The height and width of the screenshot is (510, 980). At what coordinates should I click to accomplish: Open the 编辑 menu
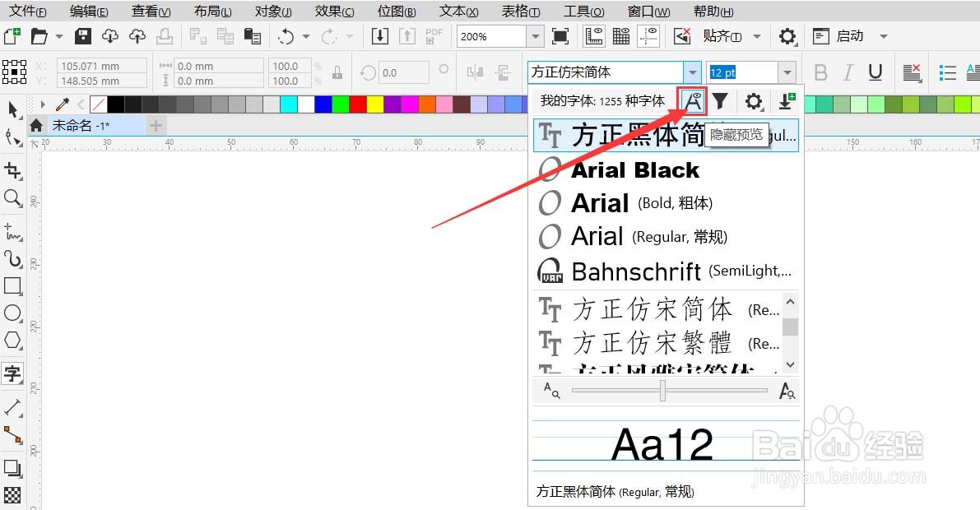click(89, 12)
